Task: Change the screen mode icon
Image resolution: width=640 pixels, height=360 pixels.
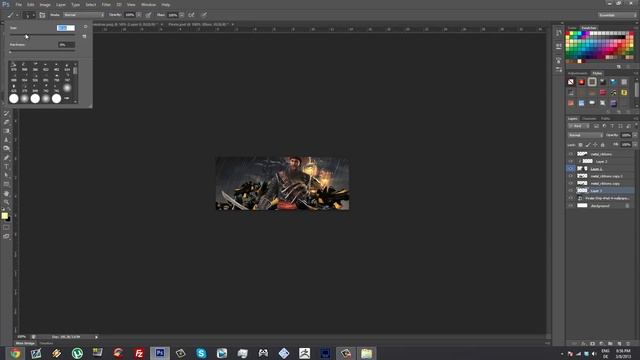Action: pos(6,236)
